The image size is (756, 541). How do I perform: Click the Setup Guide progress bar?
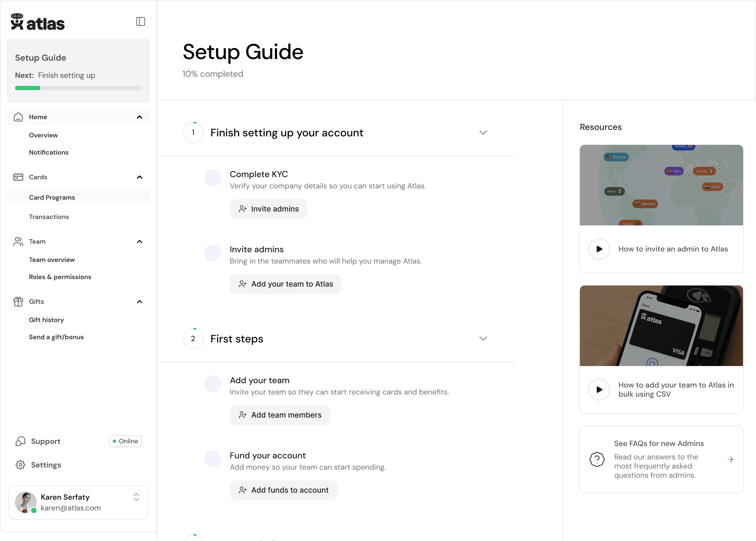coord(78,88)
